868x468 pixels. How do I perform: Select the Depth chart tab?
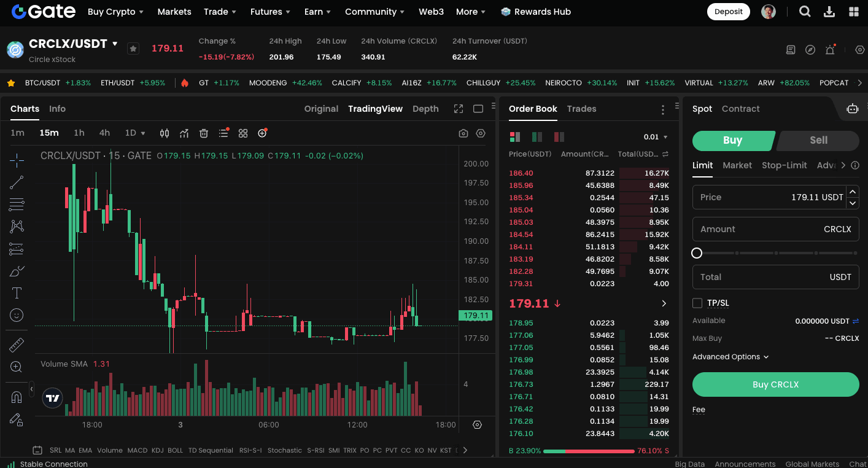point(425,109)
